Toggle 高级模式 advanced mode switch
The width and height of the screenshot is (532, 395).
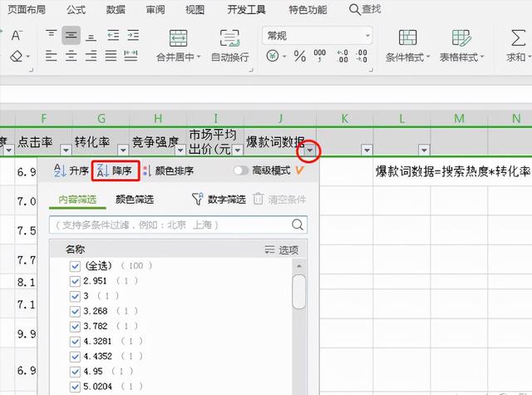[241, 170]
